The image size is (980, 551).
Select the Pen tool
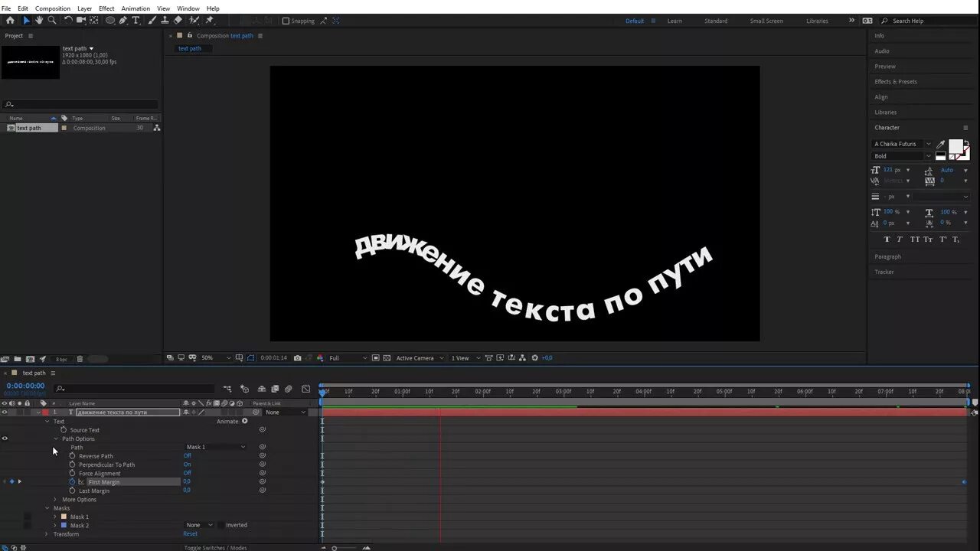pos(123,21)
